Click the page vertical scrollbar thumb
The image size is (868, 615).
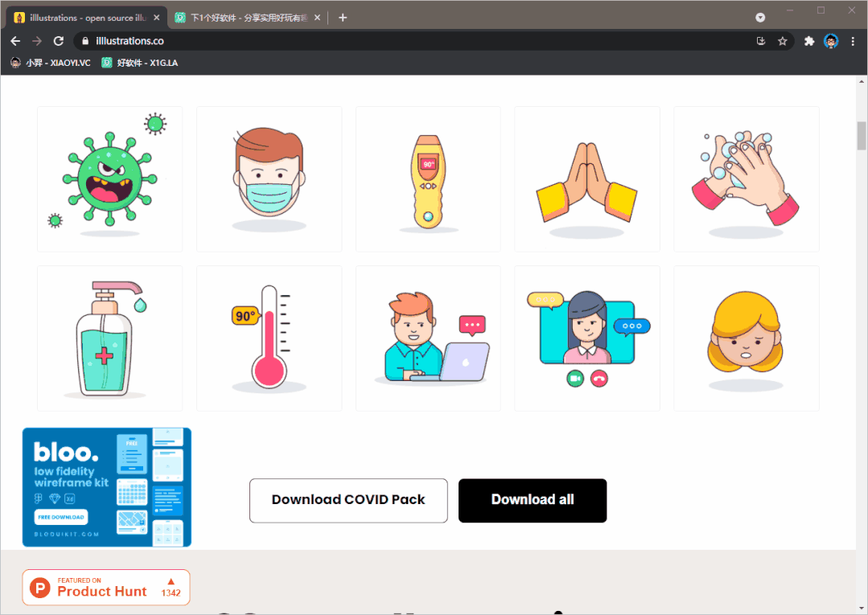point(862,136)
